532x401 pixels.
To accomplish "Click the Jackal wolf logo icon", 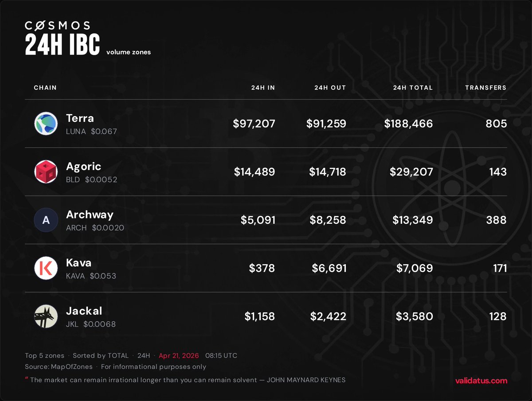I will click(x=46, y=316).
